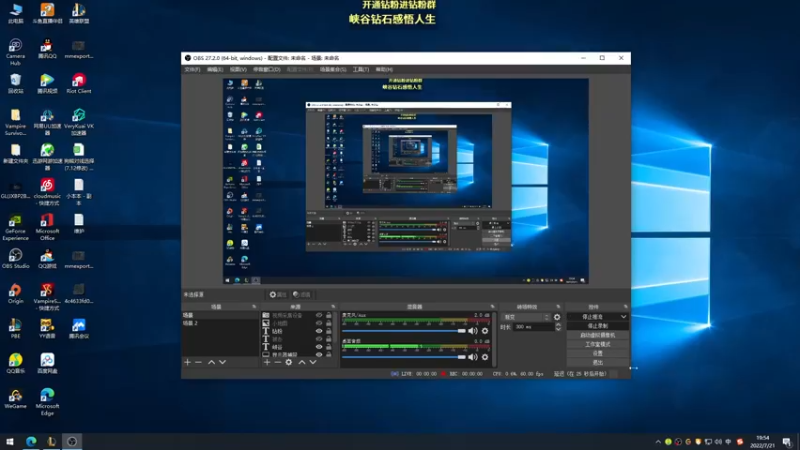This screenshot has height=450, width=800.
Task: Mute the 麦克风/Aux speaker icon
Action: [x=473, y=331]
